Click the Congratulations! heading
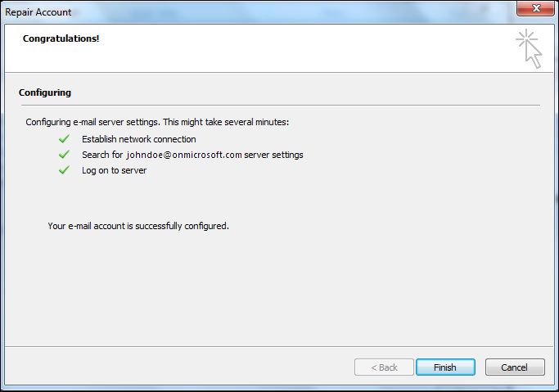 61,38
